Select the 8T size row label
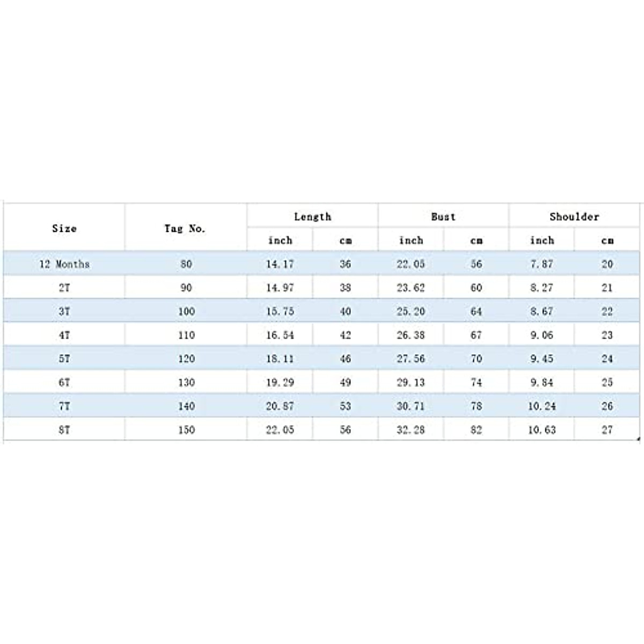 click(64, 430)
